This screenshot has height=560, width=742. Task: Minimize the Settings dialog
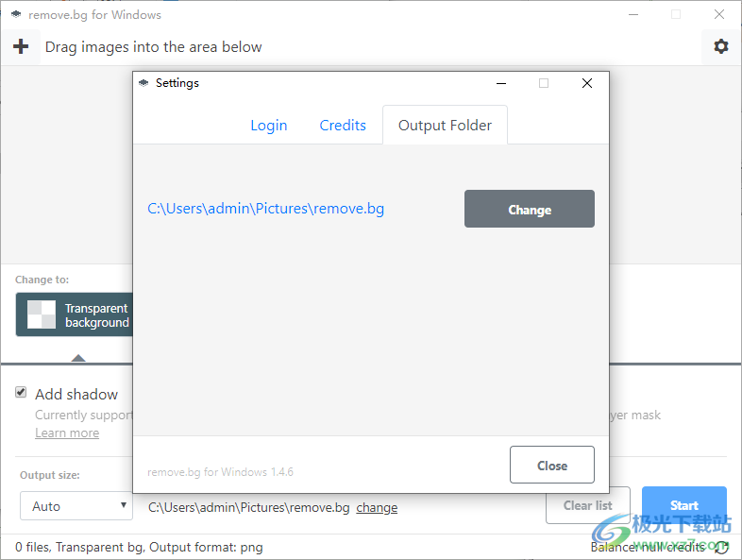(501, 83)
